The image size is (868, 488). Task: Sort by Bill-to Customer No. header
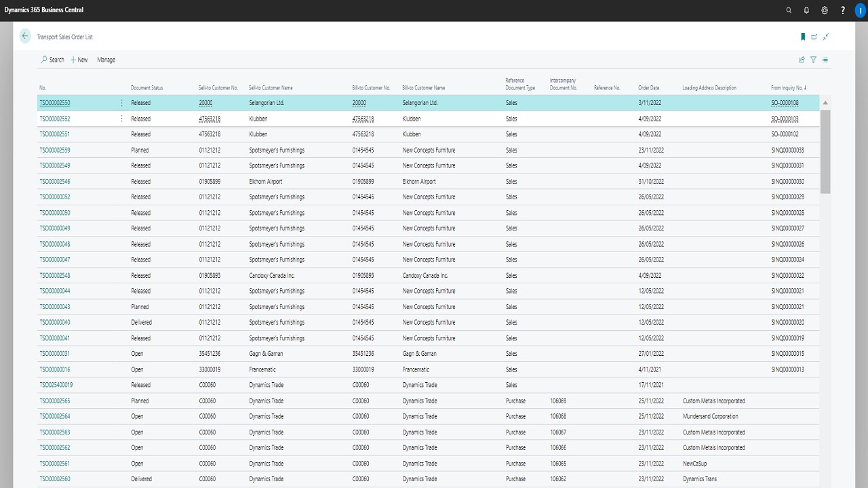point(372,88)
